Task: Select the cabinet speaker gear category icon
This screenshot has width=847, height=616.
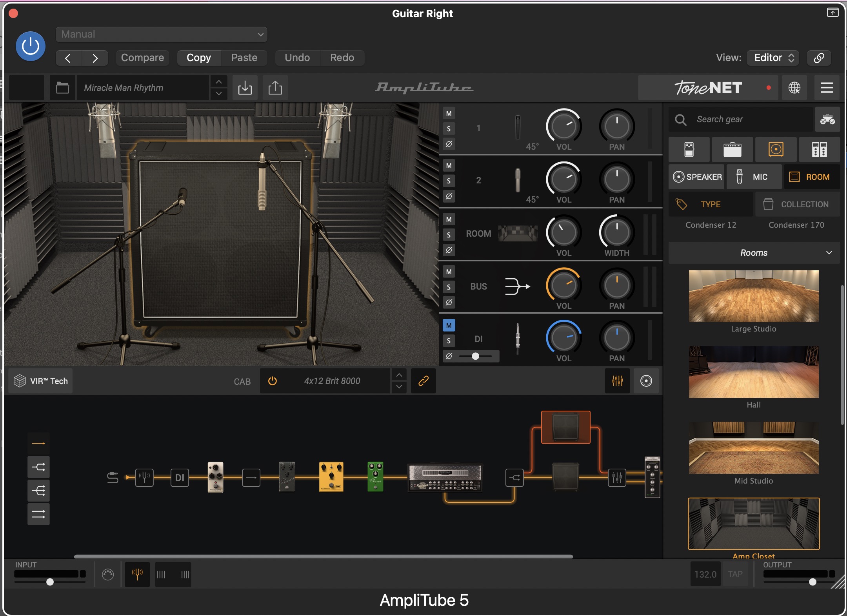Action: (x=776, y=150)
